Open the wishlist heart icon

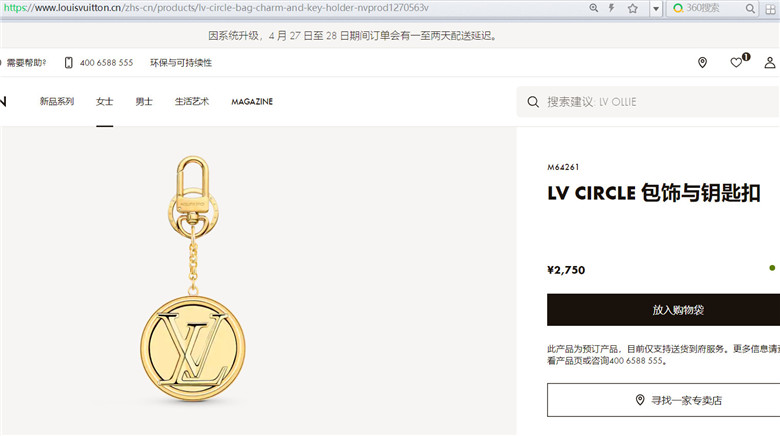tap(737, 62)
